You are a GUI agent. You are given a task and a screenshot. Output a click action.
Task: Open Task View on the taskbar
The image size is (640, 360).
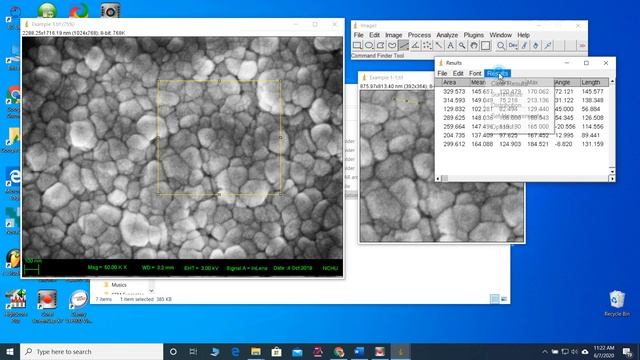[193, 351]
